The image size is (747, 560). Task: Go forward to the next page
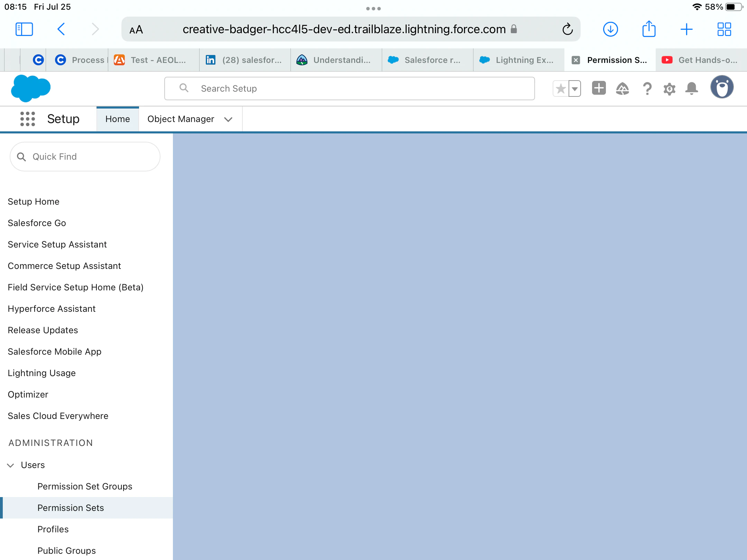95,29
